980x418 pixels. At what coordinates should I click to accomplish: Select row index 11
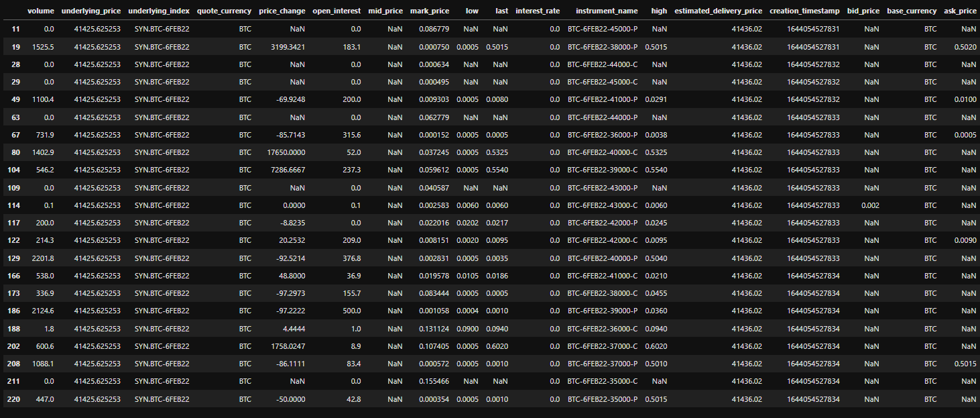pyautogui.click(x=15, y=30)
